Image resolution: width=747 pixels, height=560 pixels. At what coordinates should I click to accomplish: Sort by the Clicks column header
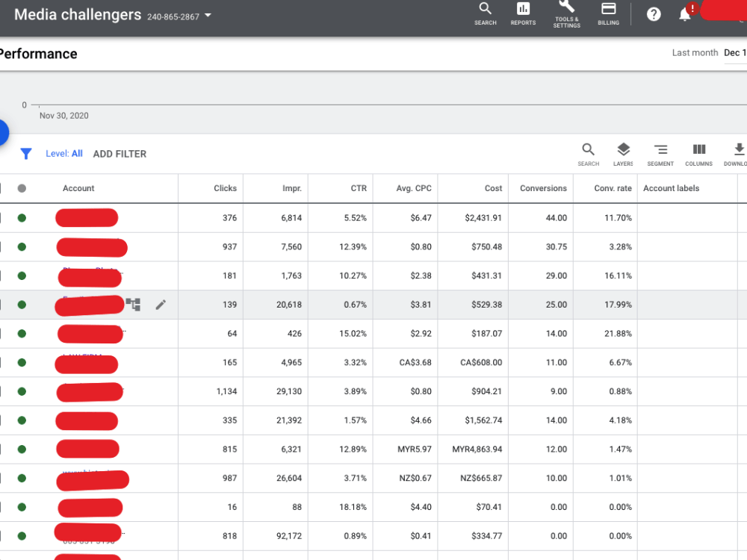click(225, 188)
